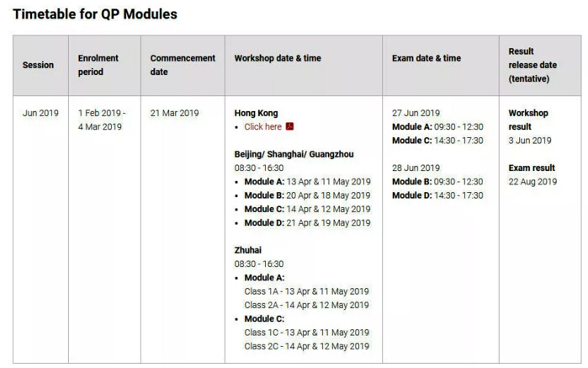Click the Workshop result label
The height and width of the screenshot is (368, 588).
pos(528,120)
